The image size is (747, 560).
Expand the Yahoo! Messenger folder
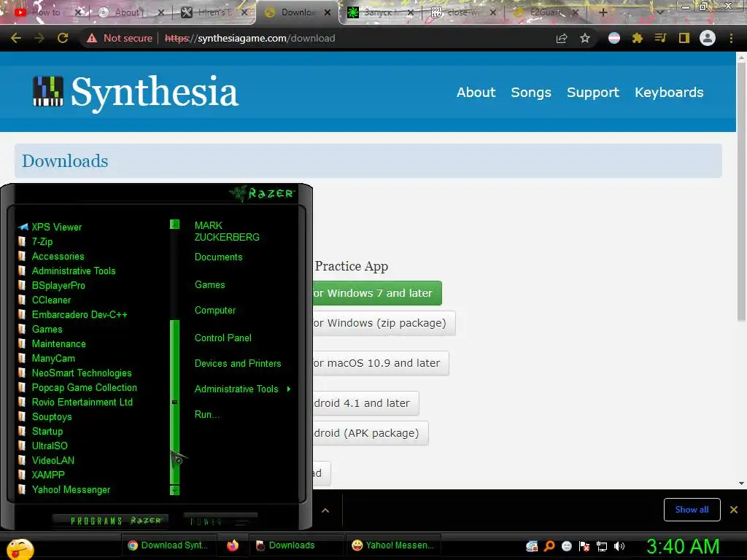71,489
